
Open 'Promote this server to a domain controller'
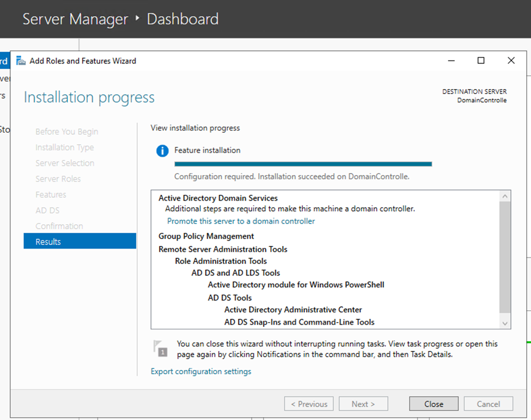[241, 221]
